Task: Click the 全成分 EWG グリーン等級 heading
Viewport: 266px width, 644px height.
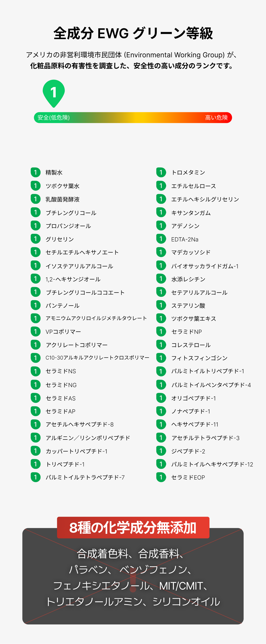Action: (x=133, y=33)
